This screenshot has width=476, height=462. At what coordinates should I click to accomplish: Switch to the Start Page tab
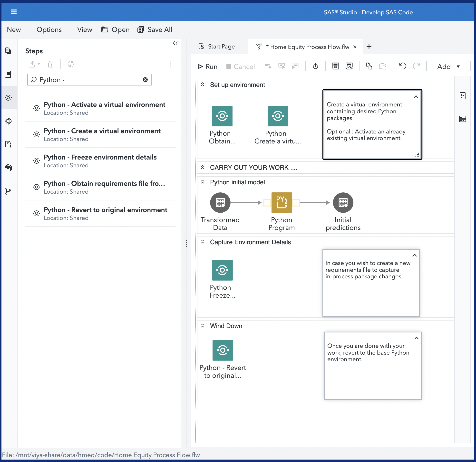tap(217, 47)
